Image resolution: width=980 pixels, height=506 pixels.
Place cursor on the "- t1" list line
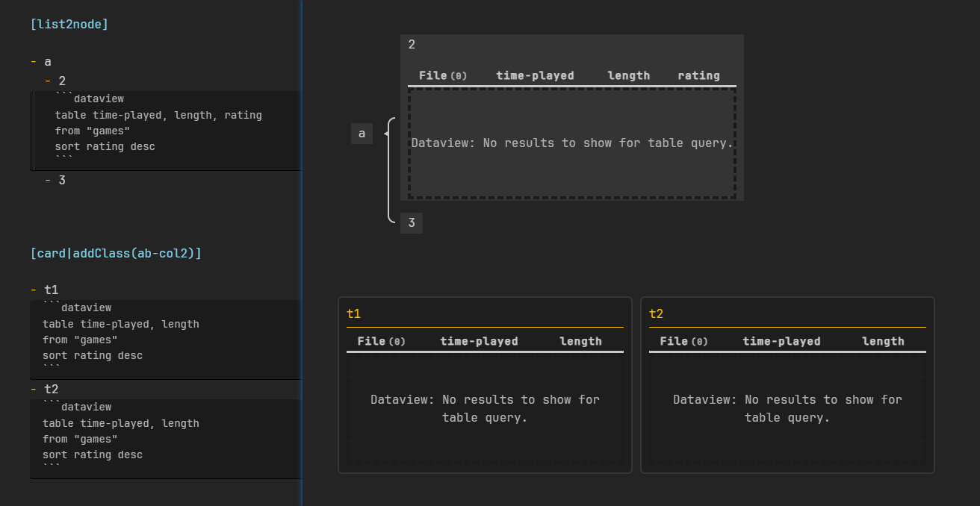tap(51, 290)
